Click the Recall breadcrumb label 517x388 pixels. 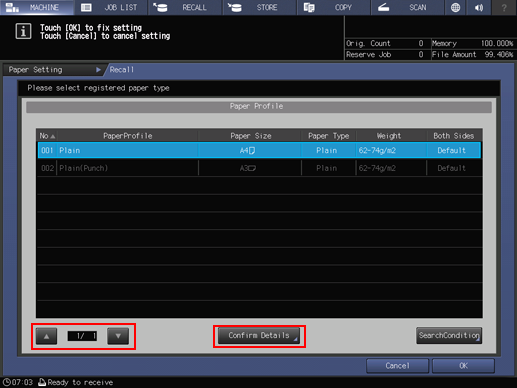pyautogui.click(x=122, y=70)
